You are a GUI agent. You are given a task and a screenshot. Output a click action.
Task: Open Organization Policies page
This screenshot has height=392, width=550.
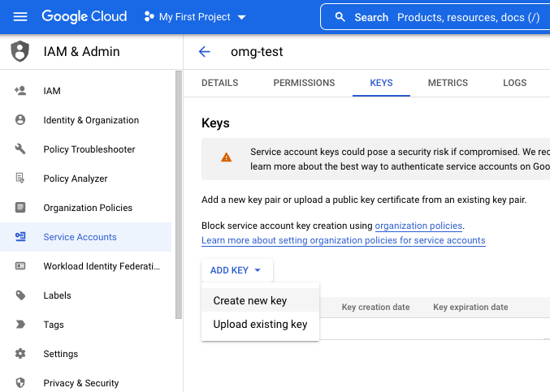coord(85,208)
